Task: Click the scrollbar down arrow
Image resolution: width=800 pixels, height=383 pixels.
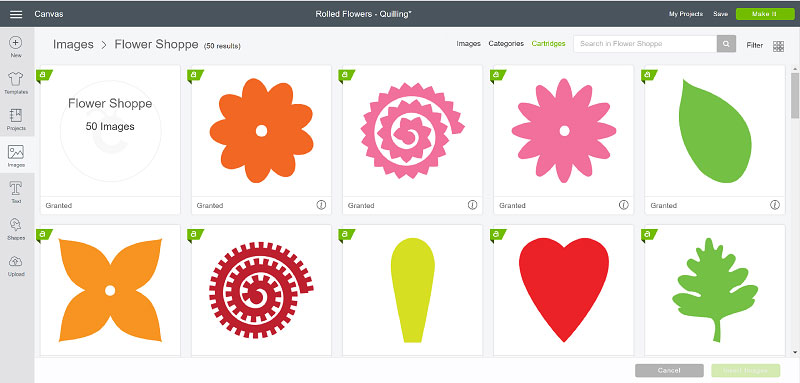Action: (x=794, y=352)
